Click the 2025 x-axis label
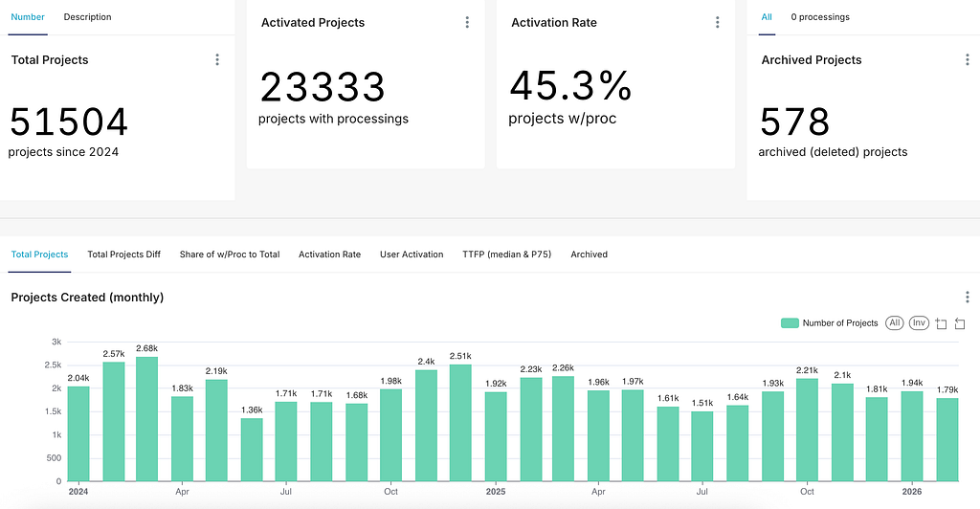Screen dimensions: 980x509 tap(496, 492)
